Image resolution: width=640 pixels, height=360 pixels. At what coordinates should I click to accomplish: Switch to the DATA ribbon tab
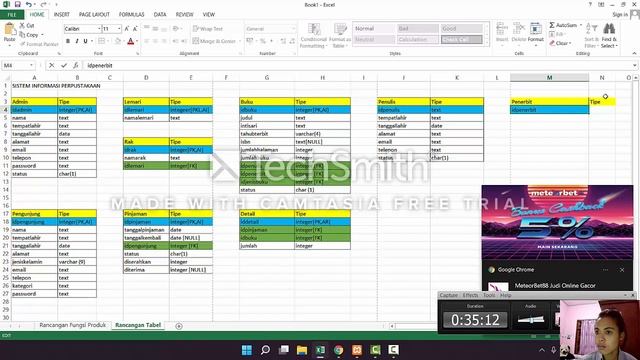click(160, 15)
